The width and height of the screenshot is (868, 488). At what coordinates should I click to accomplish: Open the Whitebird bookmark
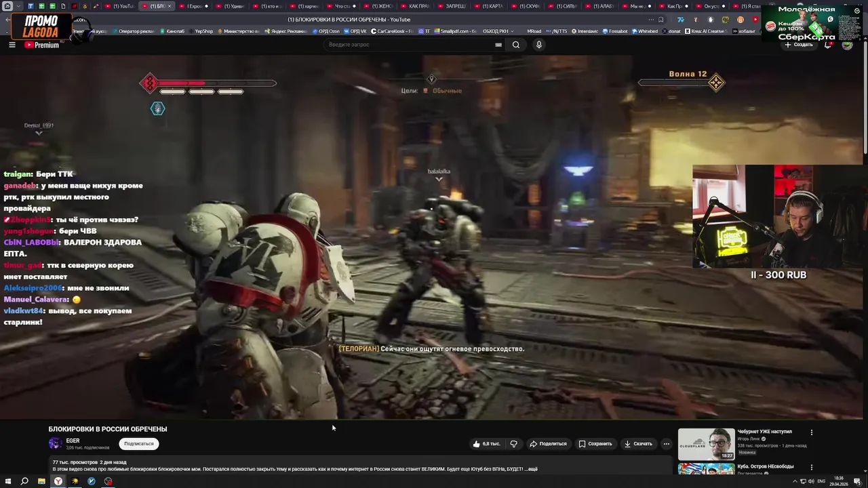coord(645,31)
